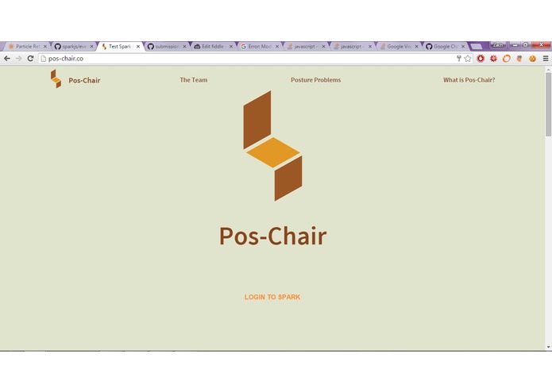Open the Chrome hamburger menu
552x392 pixels.
pyautogui.click(x=546, y=59)
